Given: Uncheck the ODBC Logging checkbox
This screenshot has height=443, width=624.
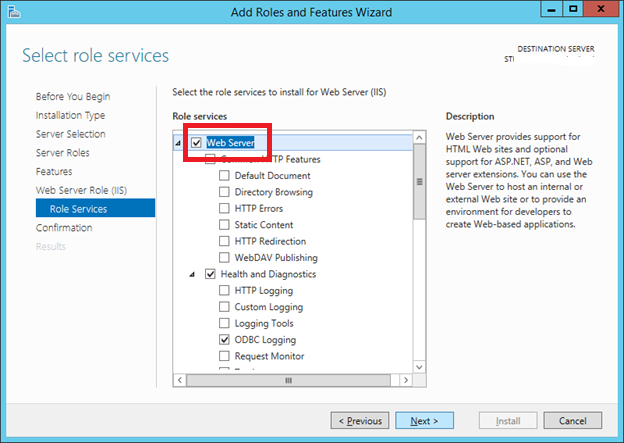Looking at the screenshot, I should coord(224,340).
